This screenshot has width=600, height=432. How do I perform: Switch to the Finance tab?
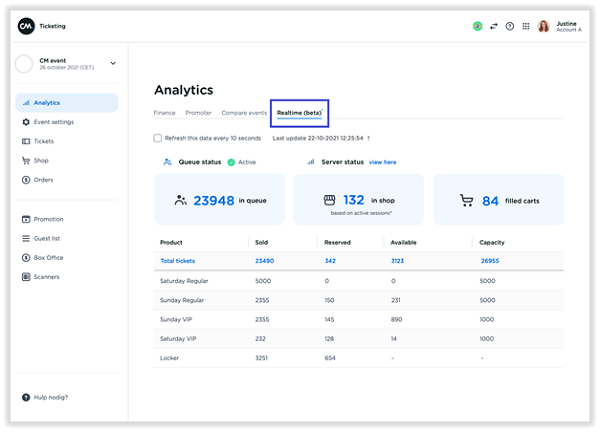pos(164,113)
